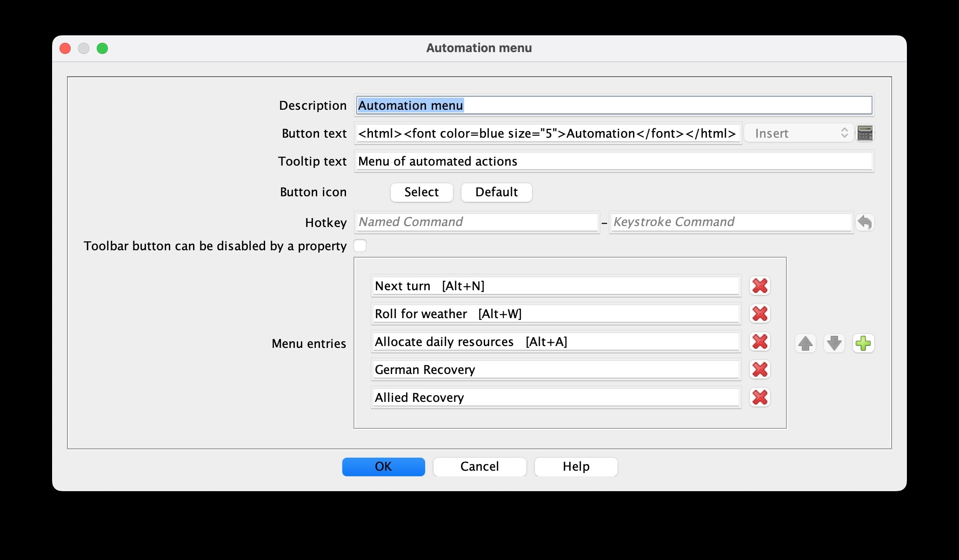
Task: Open the Insert dropdown
Action: tap(799, 133)
